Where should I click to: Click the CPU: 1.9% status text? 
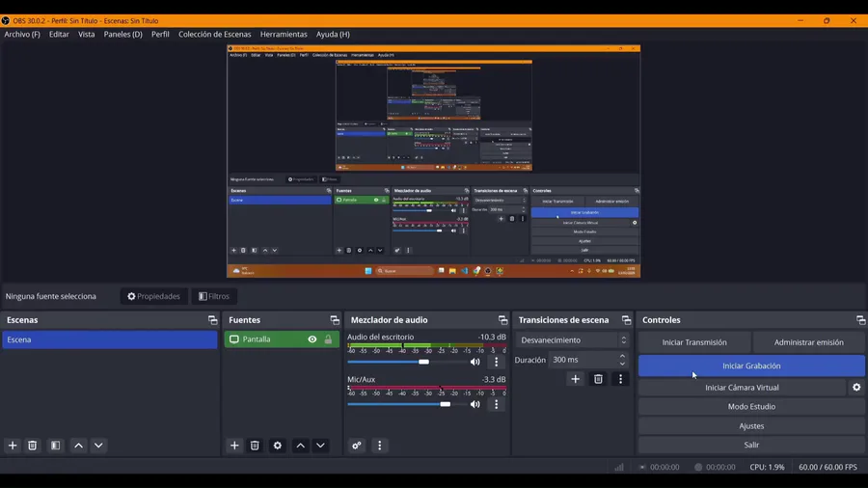(x=767, y=467)
